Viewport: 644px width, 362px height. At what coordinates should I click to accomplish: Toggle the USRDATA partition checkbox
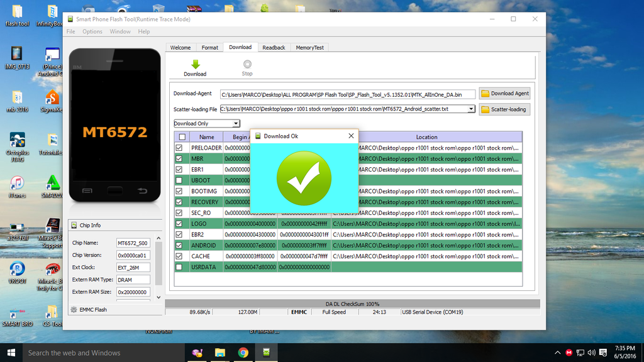(x=179, y=267)
